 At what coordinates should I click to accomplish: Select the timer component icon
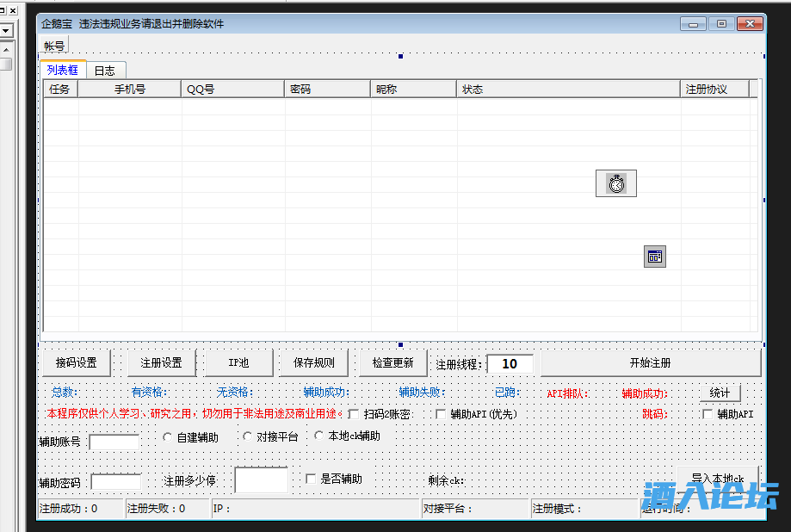(x=615, y=183)
